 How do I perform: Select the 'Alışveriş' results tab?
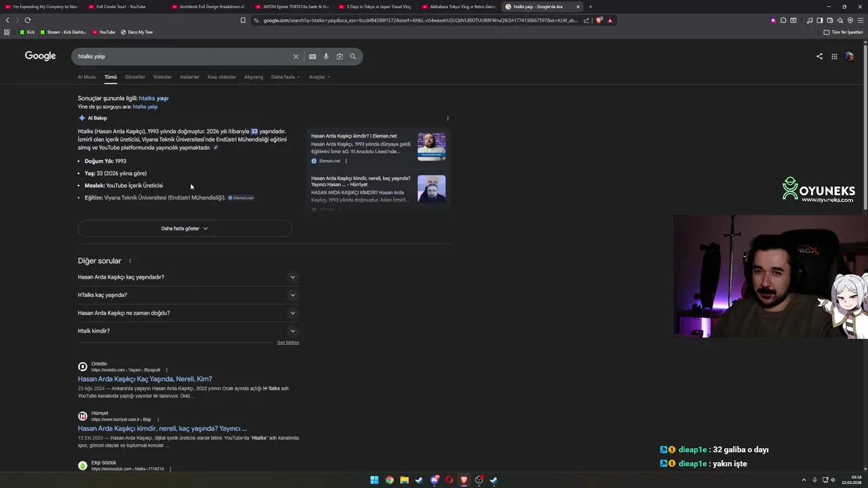[x=254, y=77]
